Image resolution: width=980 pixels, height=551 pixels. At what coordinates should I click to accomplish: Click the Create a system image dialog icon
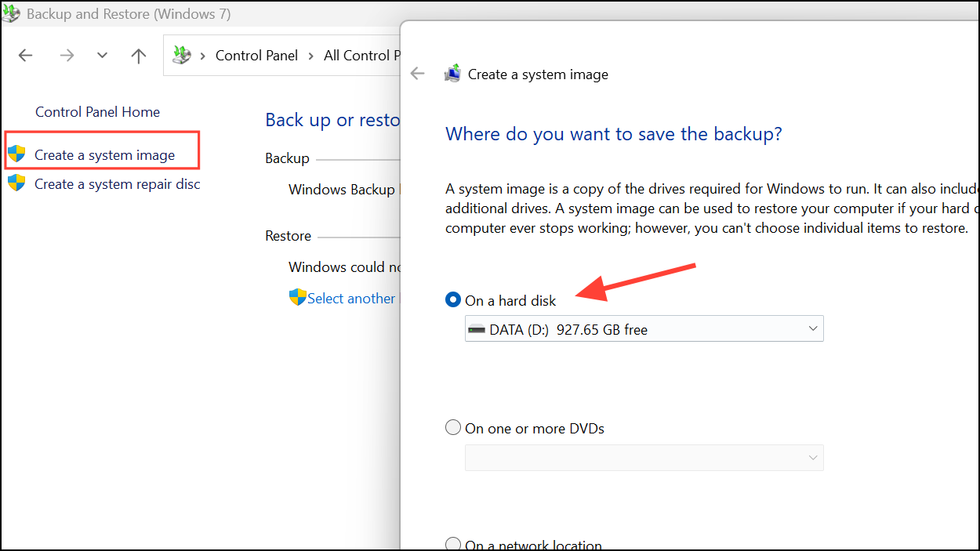point(452,73)
